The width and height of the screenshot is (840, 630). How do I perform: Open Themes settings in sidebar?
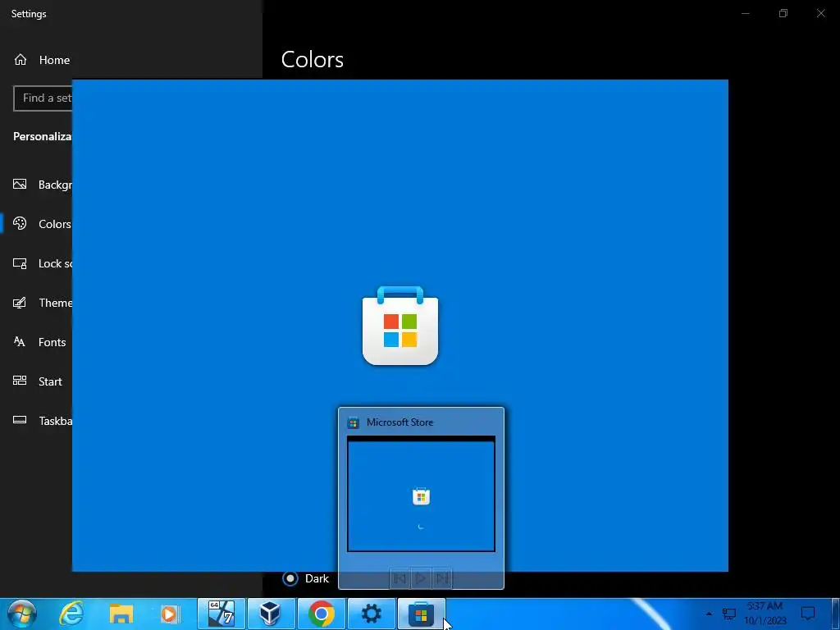click(x=42, y=303)
